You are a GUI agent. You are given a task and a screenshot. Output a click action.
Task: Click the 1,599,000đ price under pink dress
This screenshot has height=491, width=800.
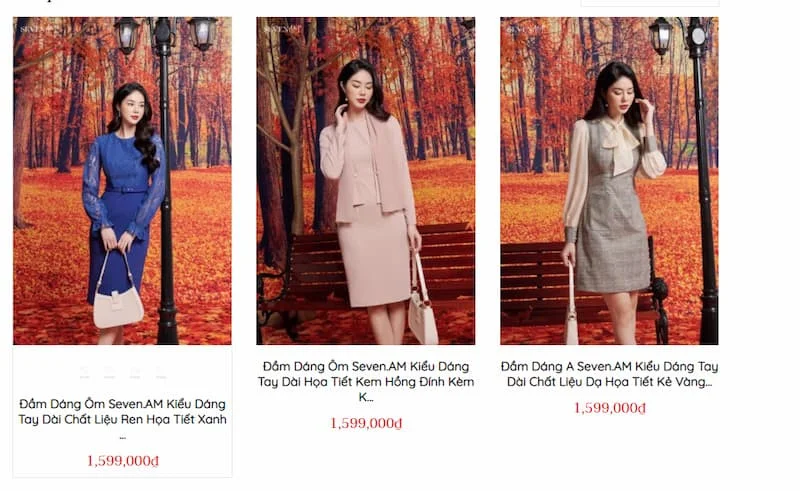pos(366,423)
